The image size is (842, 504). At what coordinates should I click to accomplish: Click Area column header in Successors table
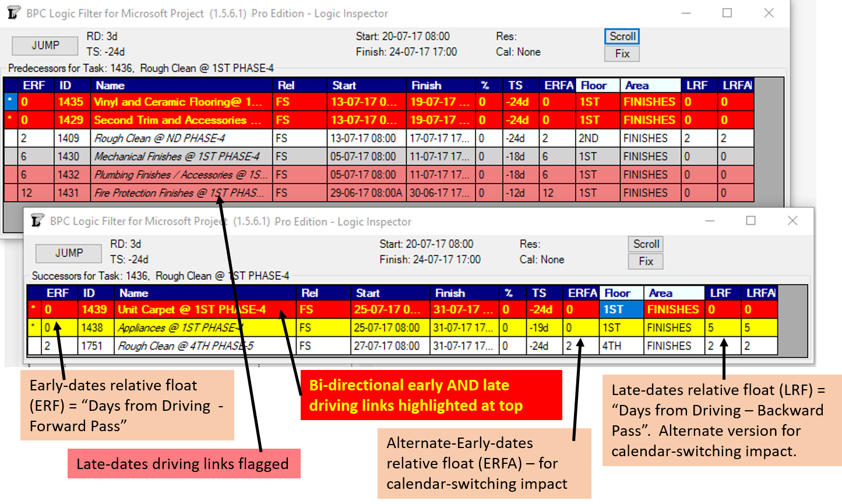(x=674, y=293)
